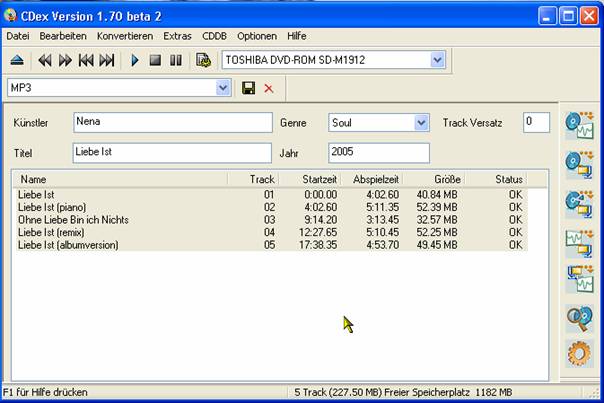604x403 pixels.
Task: Click play time '5:11.35'
Action: pos(382,207)
